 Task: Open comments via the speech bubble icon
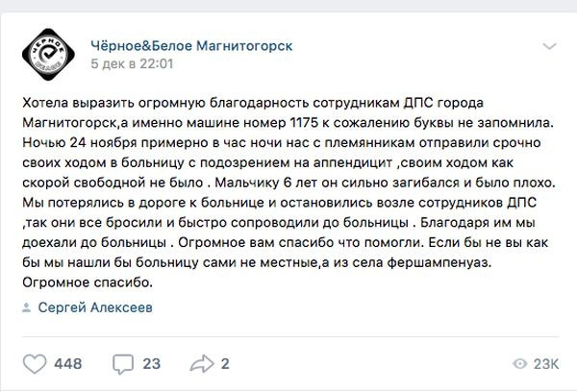tap(123, 364)
